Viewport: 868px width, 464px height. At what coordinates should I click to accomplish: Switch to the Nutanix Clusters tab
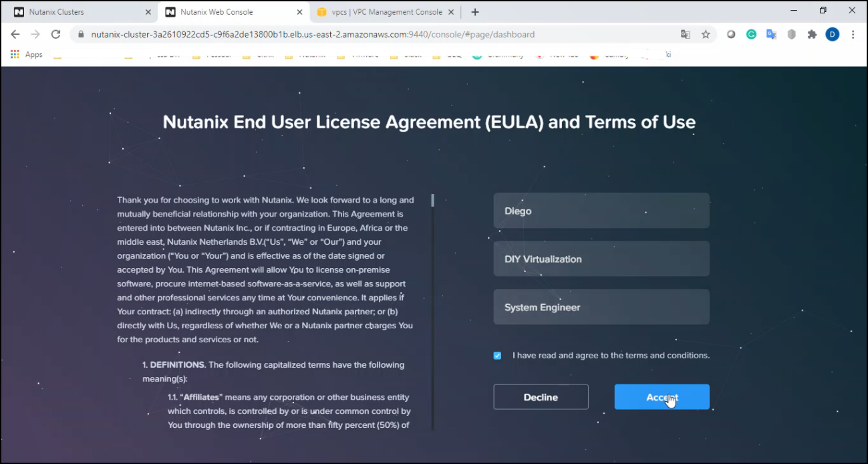(80, 12)
